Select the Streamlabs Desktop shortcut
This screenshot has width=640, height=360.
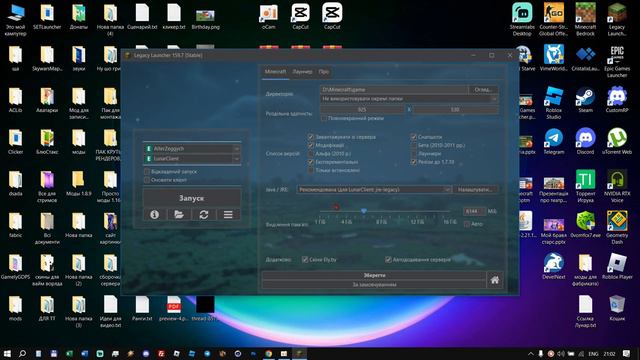point(522,20)
